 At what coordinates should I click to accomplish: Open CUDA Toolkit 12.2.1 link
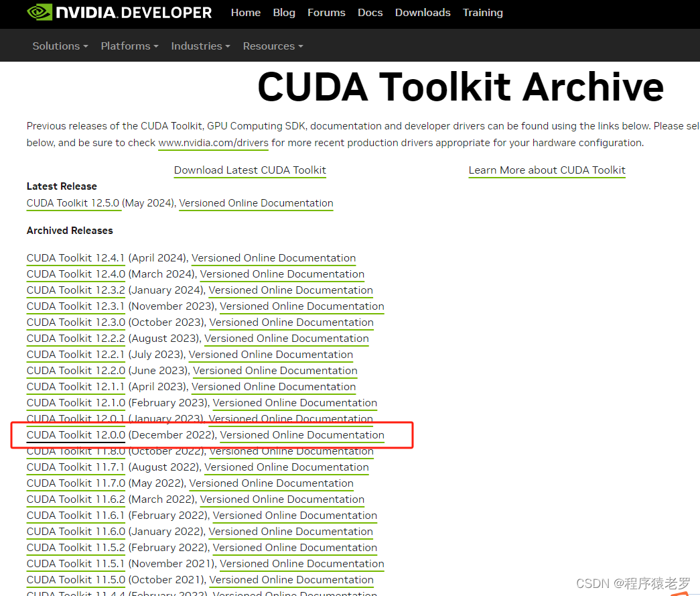click(76, 355)
